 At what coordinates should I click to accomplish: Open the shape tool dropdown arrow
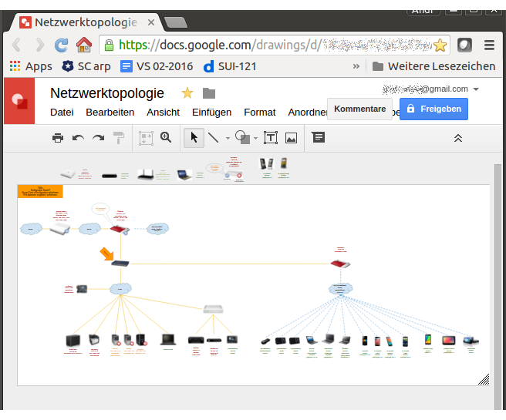256,139
